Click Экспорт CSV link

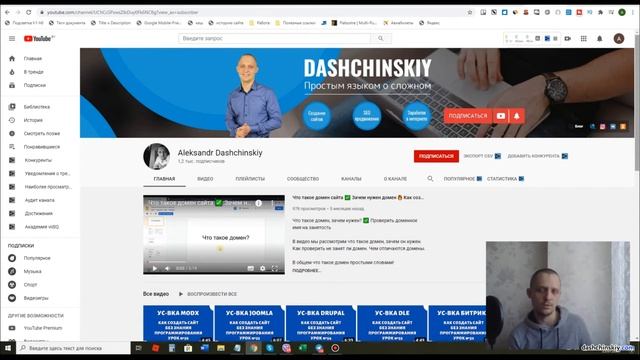[x=482, y=156]
